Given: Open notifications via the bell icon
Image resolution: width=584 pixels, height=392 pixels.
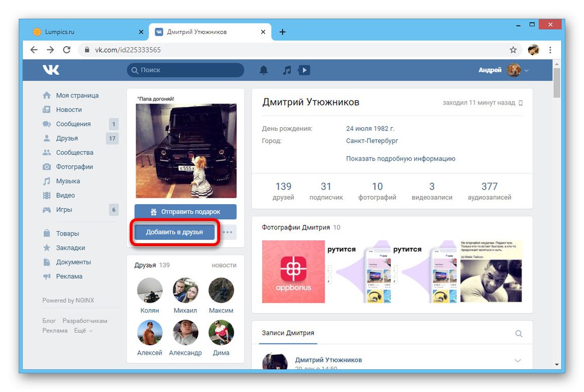Looking at the screenshot, I should (x=263, y=69).
